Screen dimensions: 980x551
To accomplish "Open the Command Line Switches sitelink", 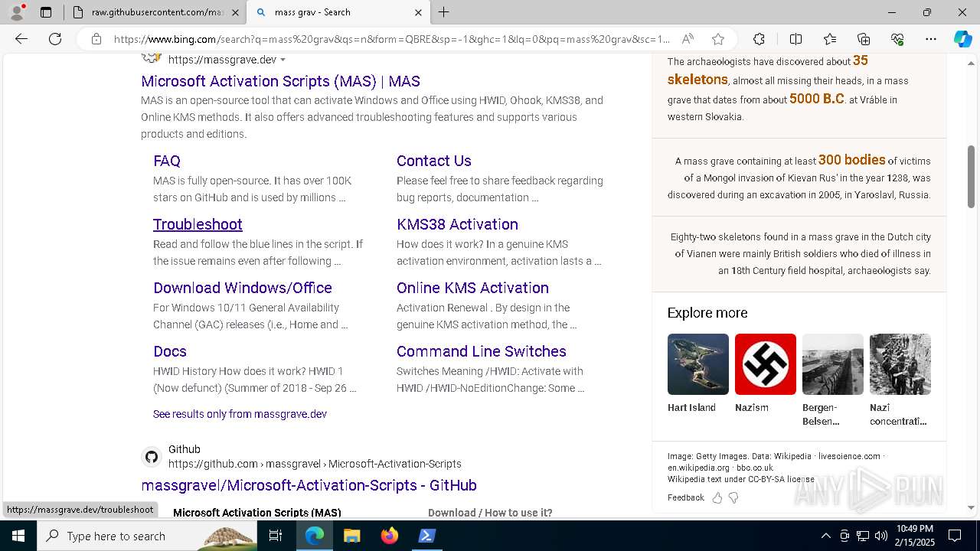I will click(482, 351).
